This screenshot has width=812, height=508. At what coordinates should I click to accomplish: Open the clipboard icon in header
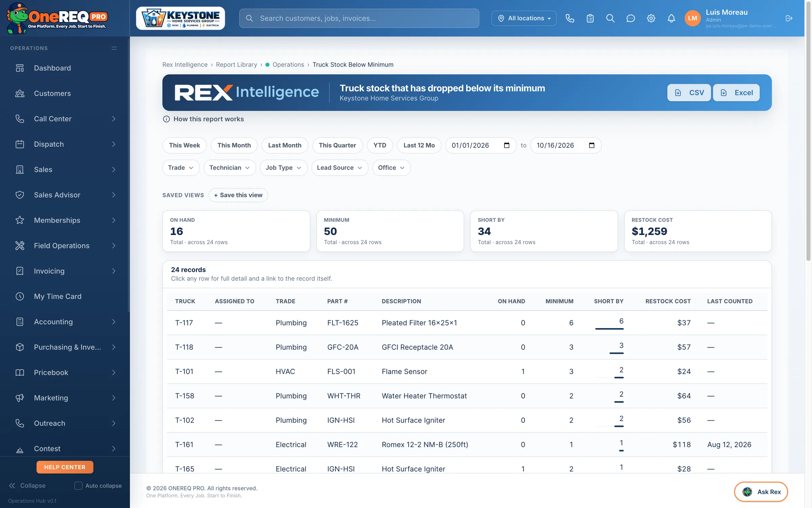(590, 18)
